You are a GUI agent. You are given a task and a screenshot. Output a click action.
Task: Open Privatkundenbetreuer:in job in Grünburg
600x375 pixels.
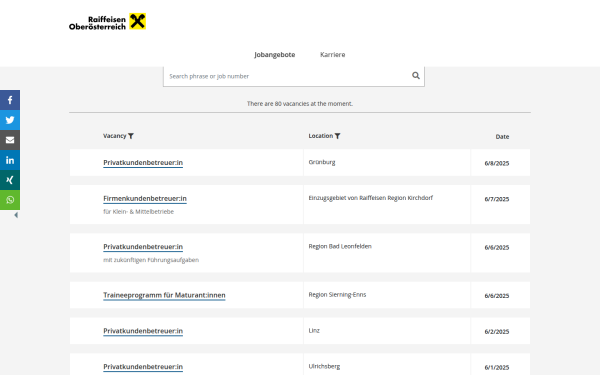[x=143, y=163]
